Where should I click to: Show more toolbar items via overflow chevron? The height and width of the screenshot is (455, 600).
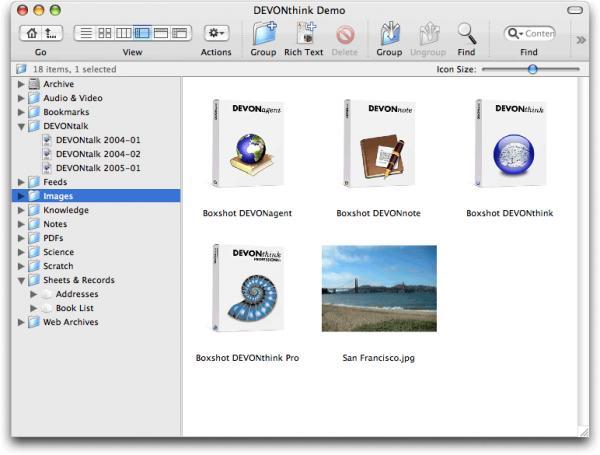click(582, 40)
